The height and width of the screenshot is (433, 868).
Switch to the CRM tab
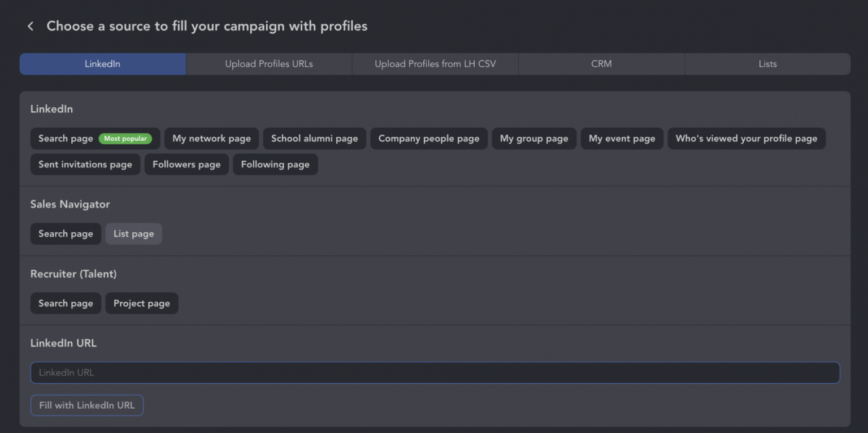tap(601, 64)
